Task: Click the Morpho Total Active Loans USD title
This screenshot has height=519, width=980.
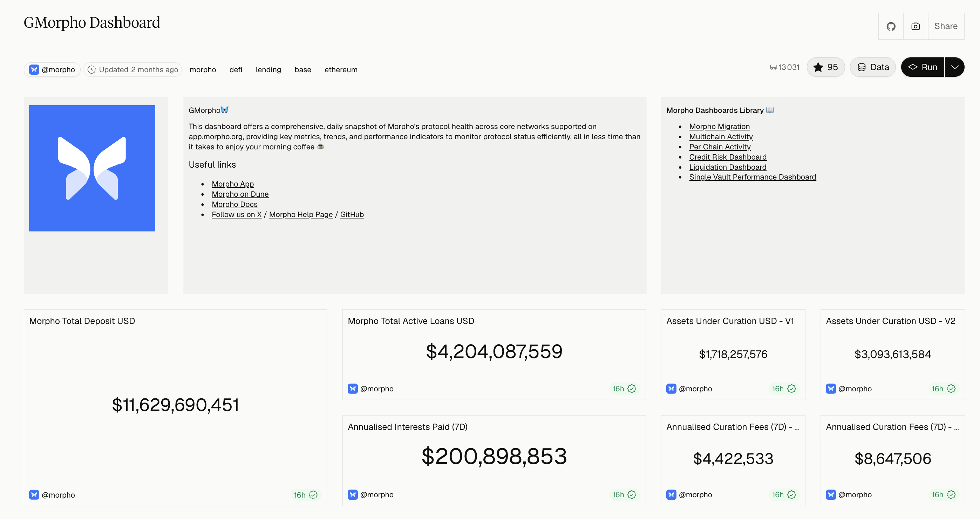Action: [x=411, y=321]
